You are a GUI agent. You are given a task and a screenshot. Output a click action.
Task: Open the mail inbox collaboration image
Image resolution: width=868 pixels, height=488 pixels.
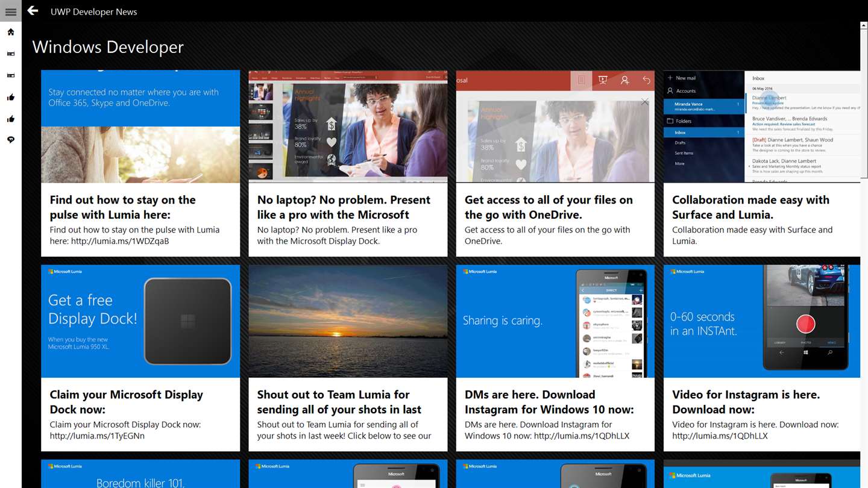(762, 127)
